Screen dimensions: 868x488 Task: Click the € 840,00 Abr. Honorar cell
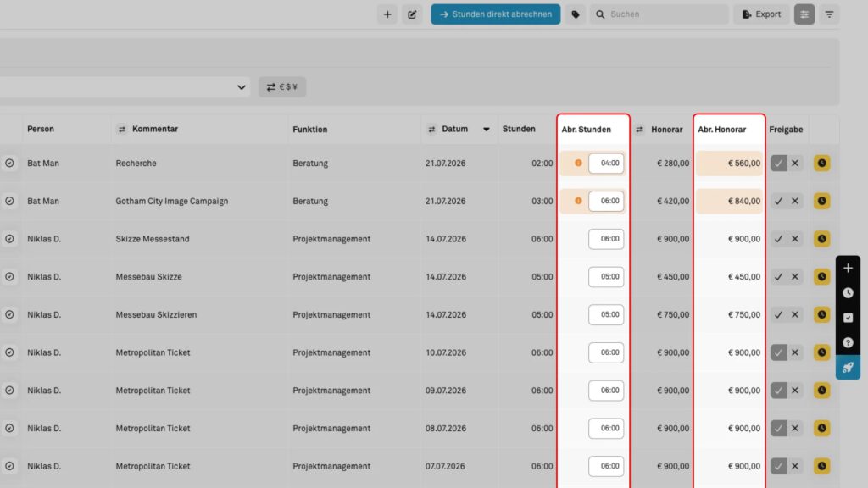(730, 201)
